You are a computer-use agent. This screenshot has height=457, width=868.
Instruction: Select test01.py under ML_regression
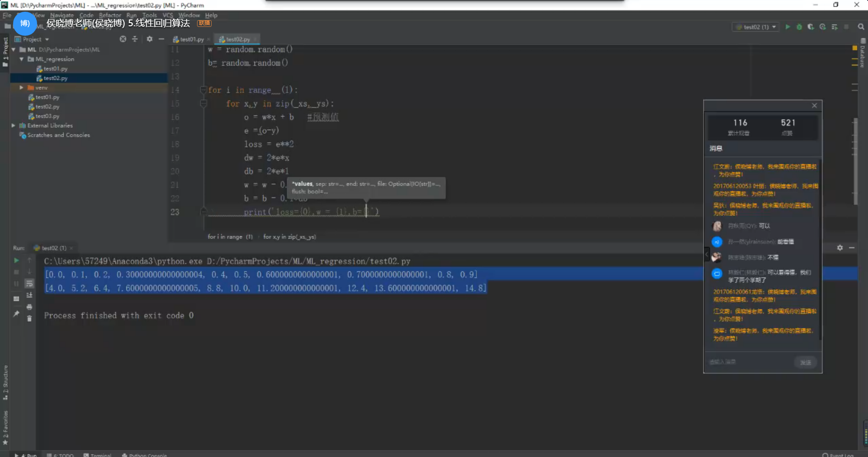tap(55, 69)
